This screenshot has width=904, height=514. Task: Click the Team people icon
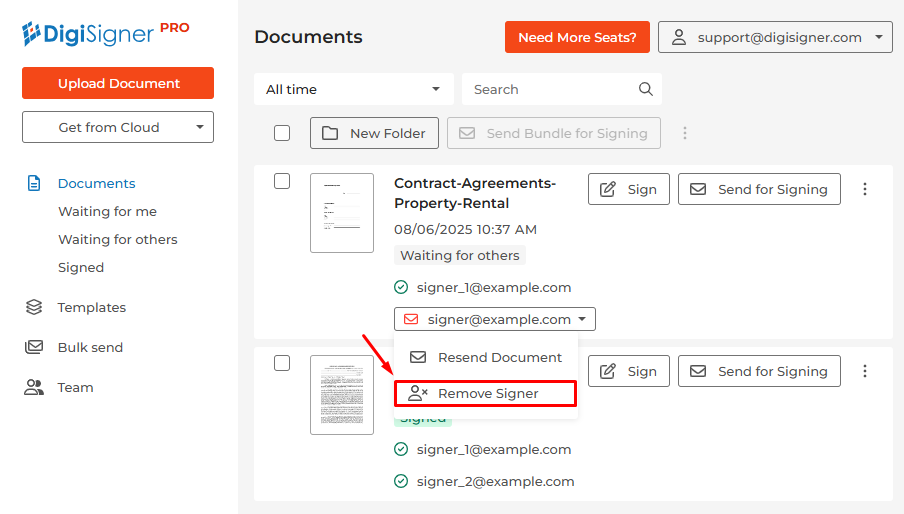(x=34, y=387)
